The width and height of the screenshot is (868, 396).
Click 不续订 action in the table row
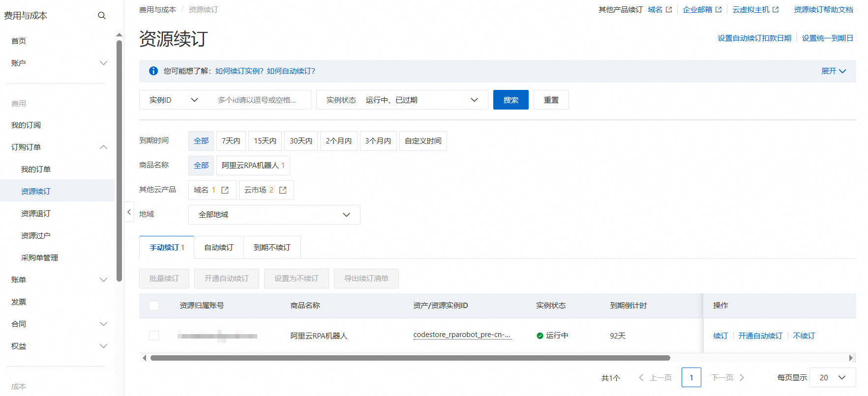804,336
